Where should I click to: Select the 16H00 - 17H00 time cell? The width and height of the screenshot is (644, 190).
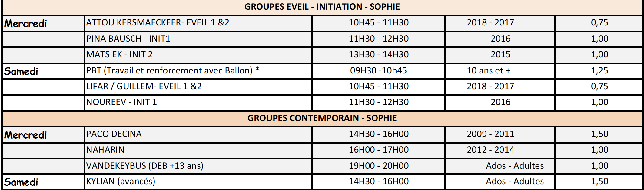(379, 150)
